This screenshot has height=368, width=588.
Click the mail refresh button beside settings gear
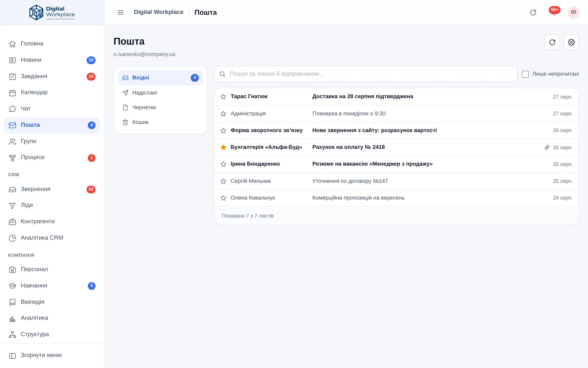(x=552, y=42)
